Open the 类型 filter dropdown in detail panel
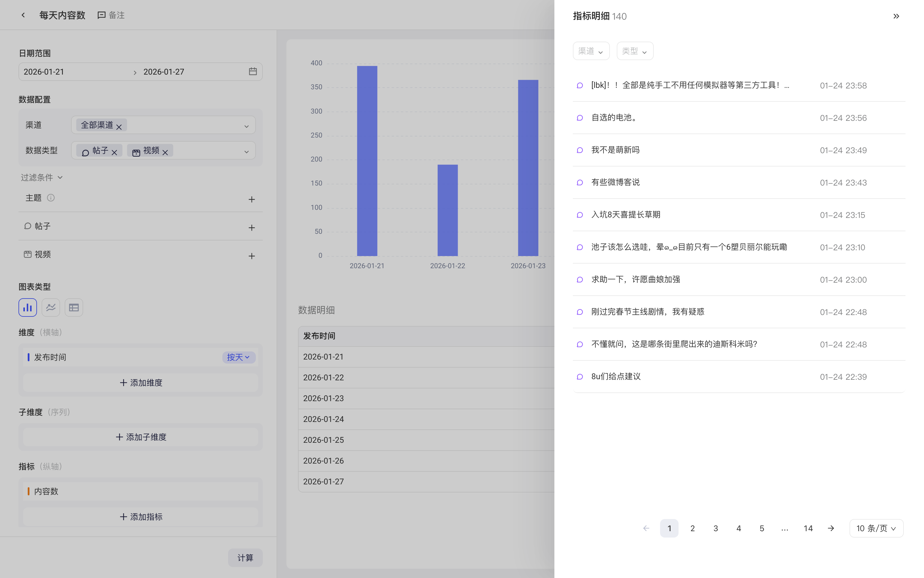This screenshot has height=578, width=924. coord(635,51)
